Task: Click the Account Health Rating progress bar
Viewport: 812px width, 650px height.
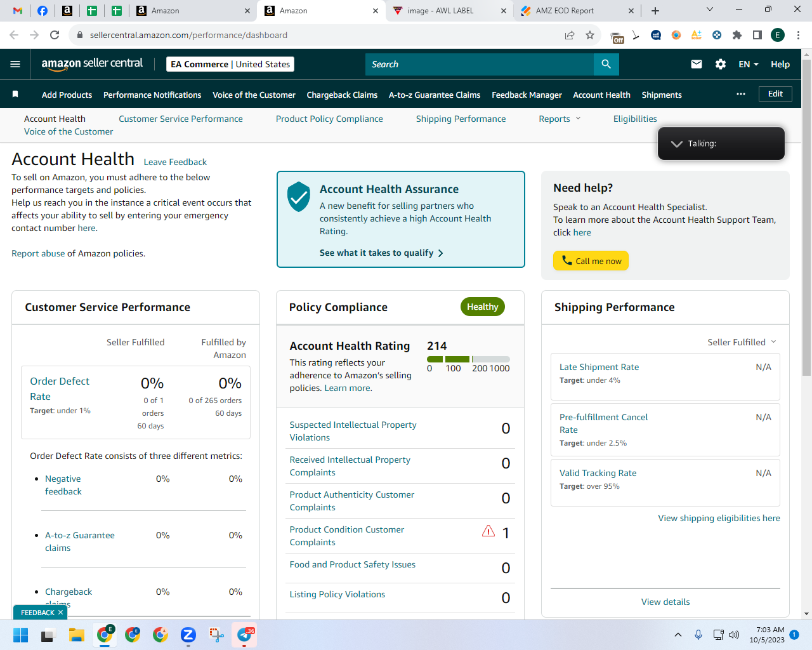Action: [468, 359]
